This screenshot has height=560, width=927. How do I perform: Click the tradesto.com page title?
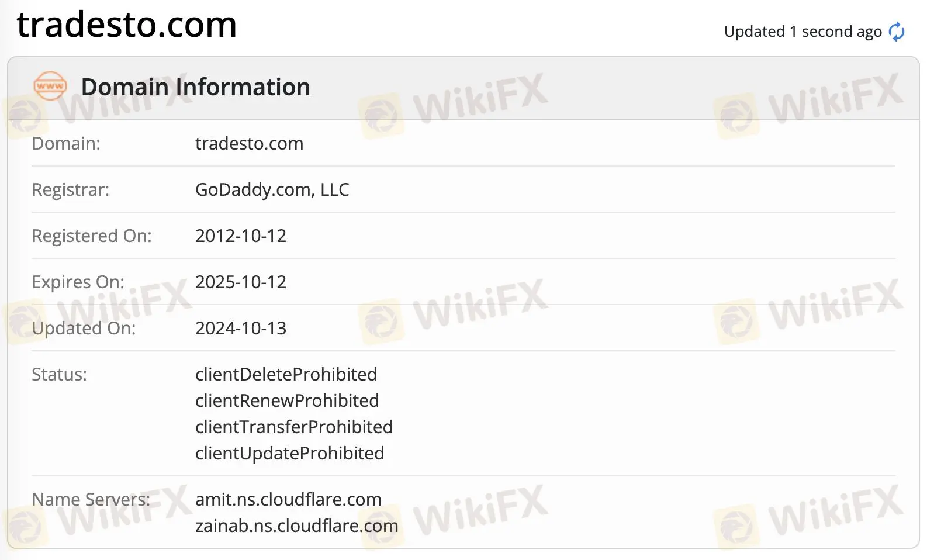pos(127,25)
